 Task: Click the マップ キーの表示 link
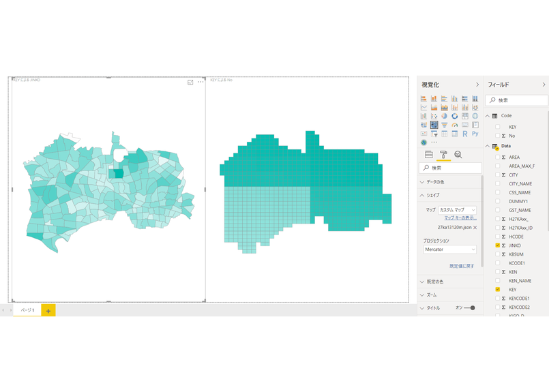[x=460, y=218]
